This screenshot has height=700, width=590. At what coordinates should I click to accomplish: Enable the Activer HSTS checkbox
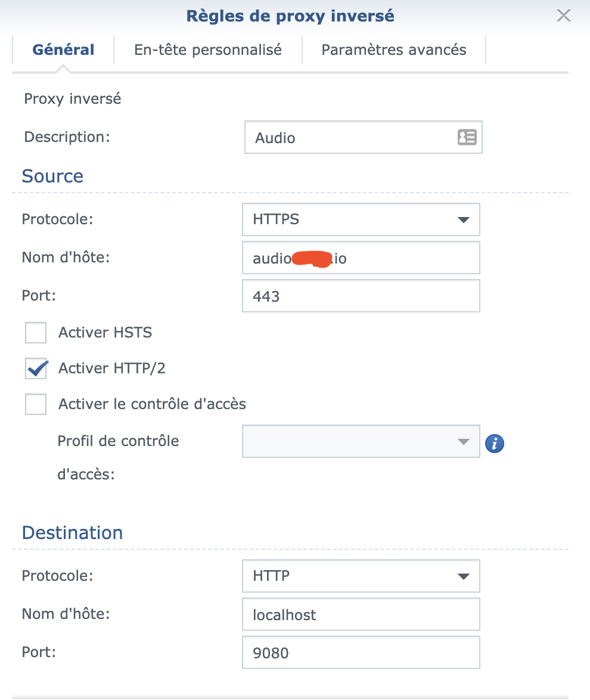point(36,333)
